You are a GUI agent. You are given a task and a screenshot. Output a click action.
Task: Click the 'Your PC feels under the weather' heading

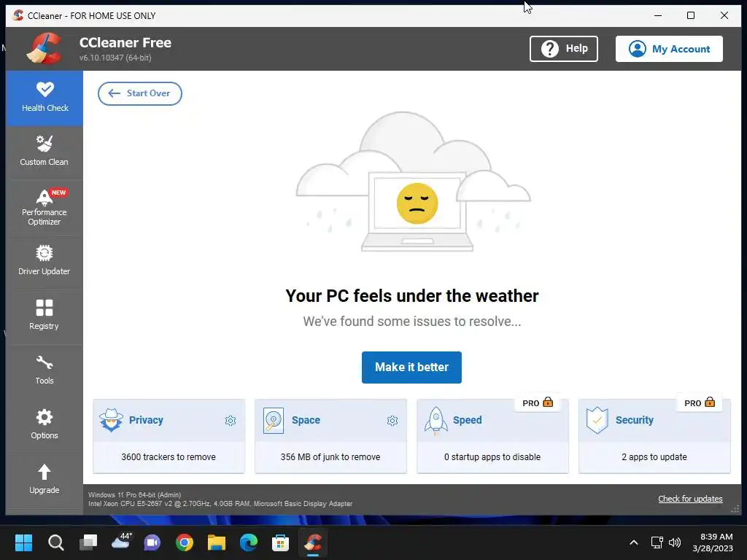point(412,296)
